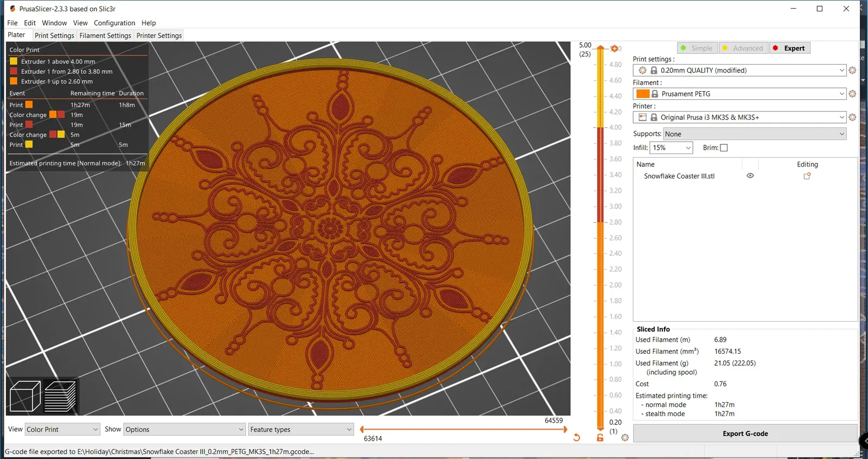The image size is (868, 459).
Task: Click the 2.80 layer height tick label
Action: coord(615,222)
